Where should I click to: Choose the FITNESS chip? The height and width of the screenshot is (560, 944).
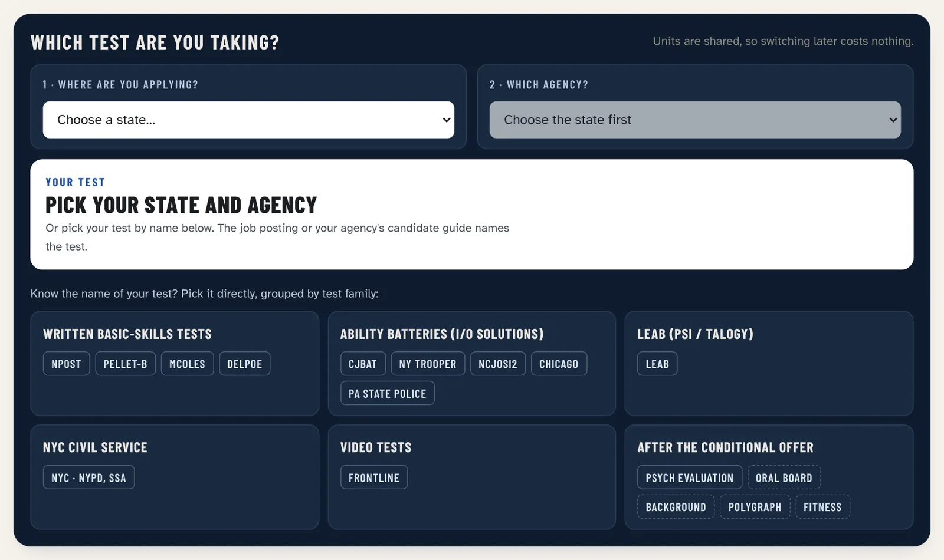click(822, 507)
